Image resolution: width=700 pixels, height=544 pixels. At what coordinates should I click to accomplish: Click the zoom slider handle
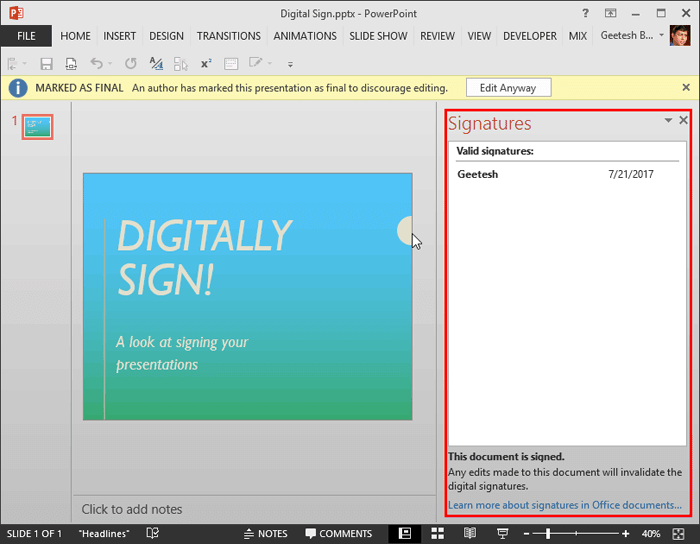pos(548,533)
